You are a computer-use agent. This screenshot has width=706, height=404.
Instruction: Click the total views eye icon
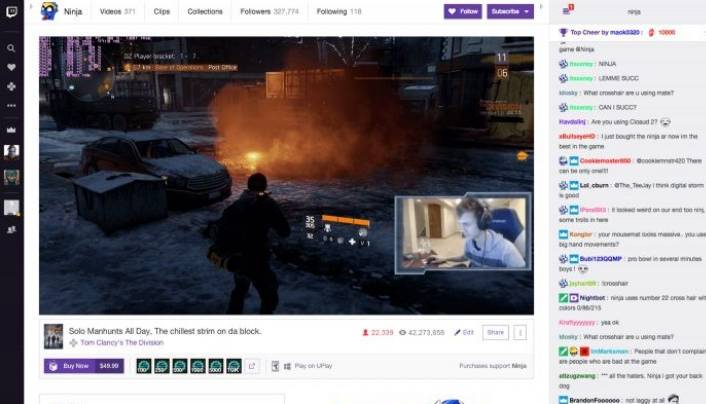click(403, 333)
